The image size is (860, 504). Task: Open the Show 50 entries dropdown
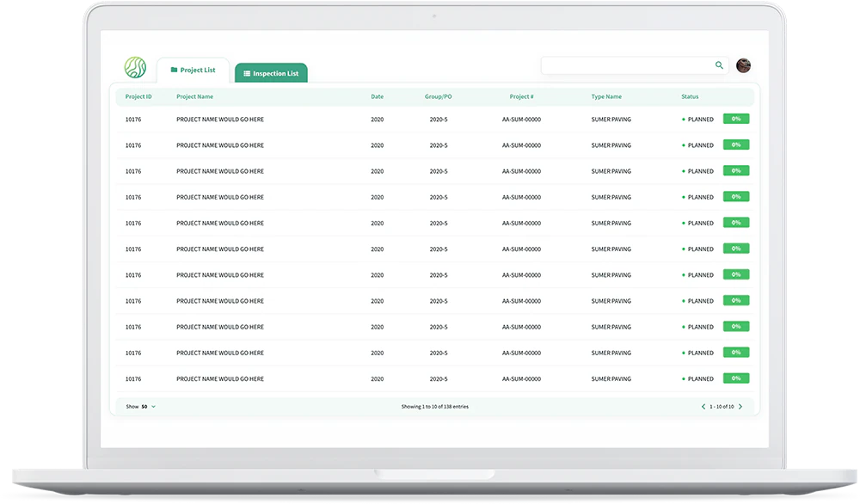141,407
